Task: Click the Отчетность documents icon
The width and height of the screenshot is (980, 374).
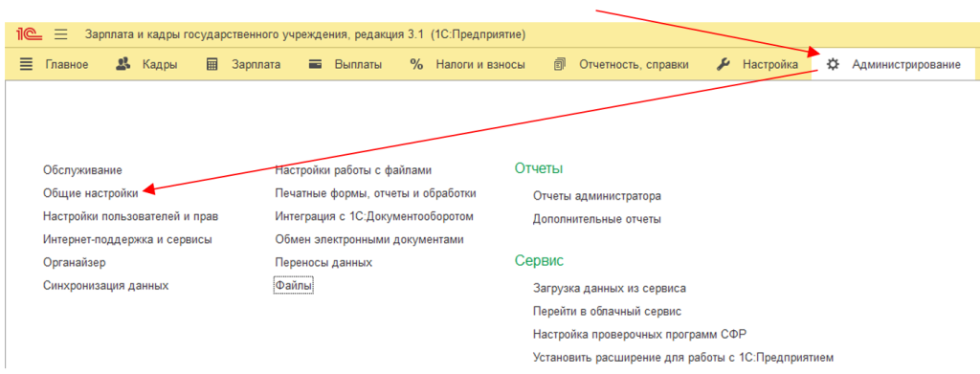Action: coord(559,64)
